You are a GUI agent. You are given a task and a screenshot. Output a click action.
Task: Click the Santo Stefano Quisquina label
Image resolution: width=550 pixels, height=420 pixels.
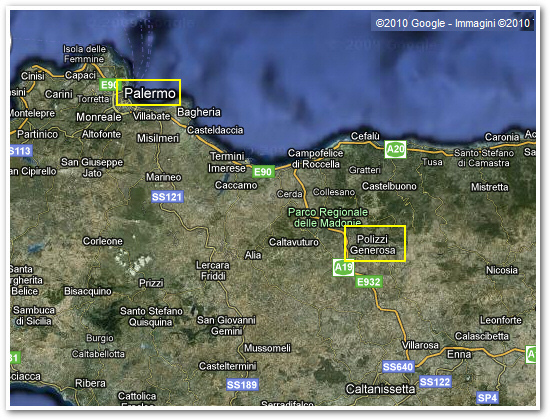point(152,316)
